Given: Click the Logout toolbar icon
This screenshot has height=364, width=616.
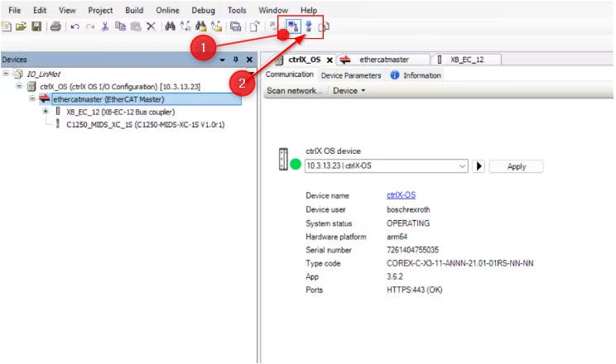Looking at the screenshot, I should pos(308,26).
